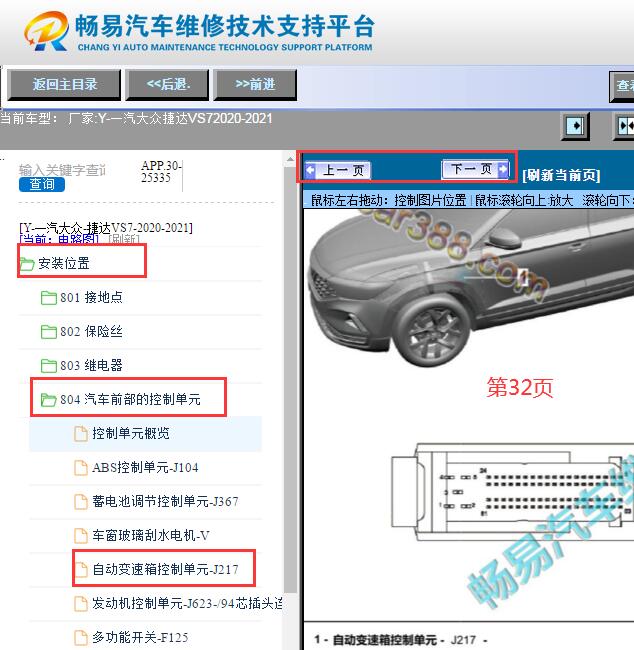This screenshot has width=634, height=650.
Task: Click the car diagram image
Action: click(x=469, y=288)
